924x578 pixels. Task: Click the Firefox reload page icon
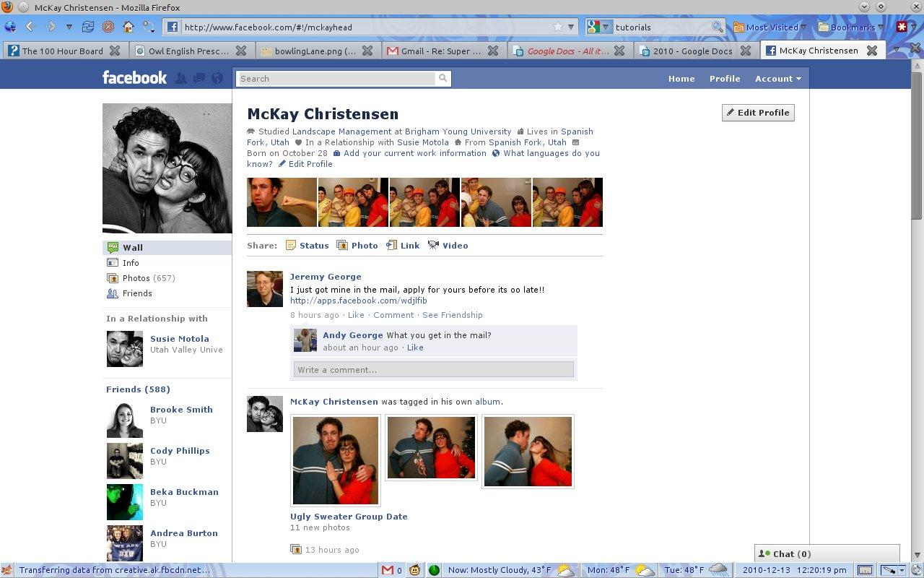tap(88, 27)
